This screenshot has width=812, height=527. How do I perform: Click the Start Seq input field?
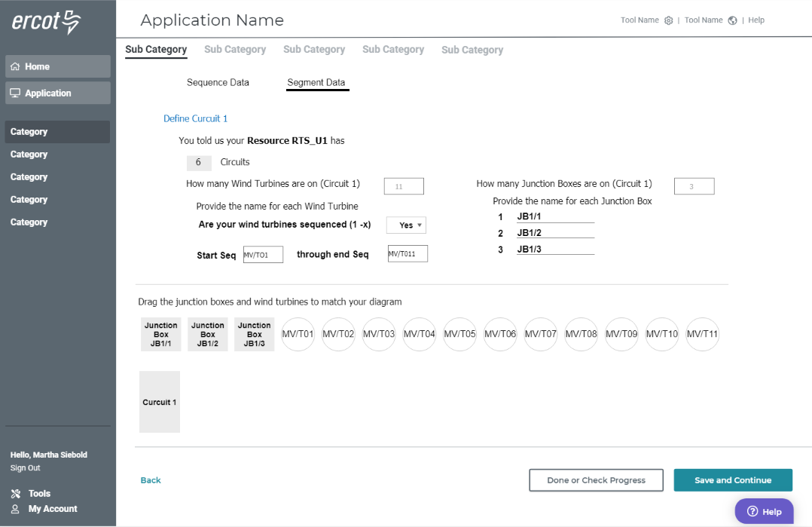pos(263,255)
